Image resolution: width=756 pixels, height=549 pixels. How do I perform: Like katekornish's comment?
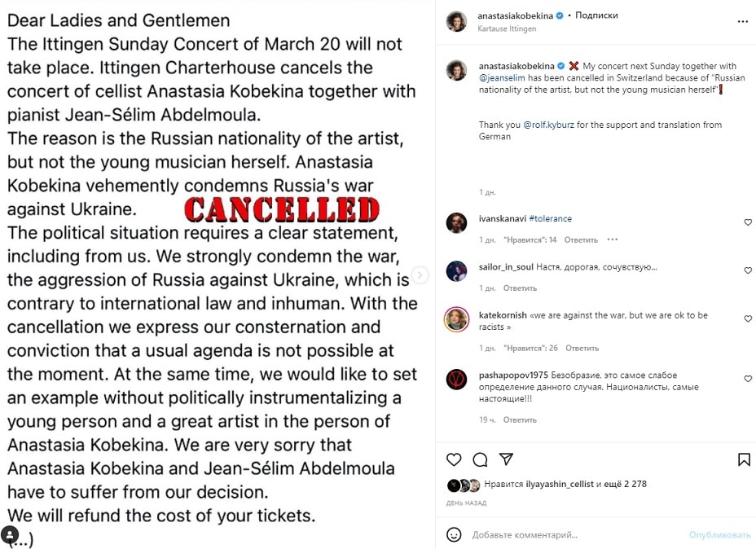pos(748,318)
